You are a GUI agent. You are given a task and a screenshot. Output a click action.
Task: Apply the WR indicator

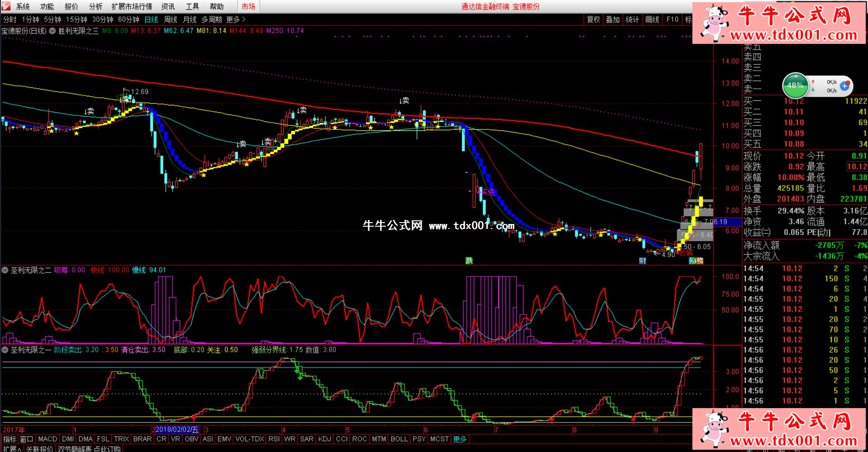tap(290, 439)
